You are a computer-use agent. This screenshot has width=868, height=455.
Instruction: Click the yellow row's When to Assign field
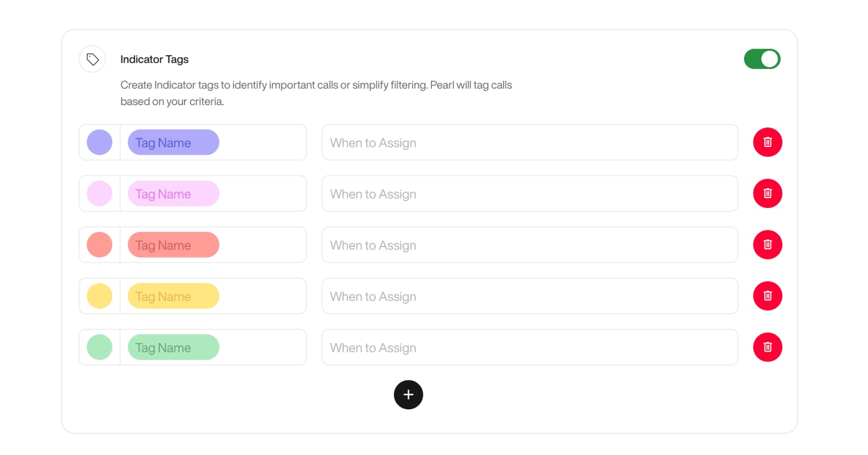[529, 296]
